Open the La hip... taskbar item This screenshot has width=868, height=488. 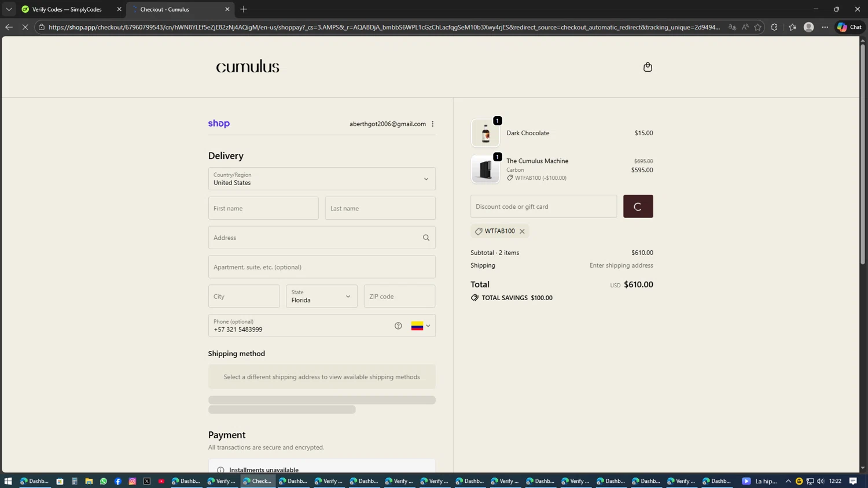coord(760,481)
